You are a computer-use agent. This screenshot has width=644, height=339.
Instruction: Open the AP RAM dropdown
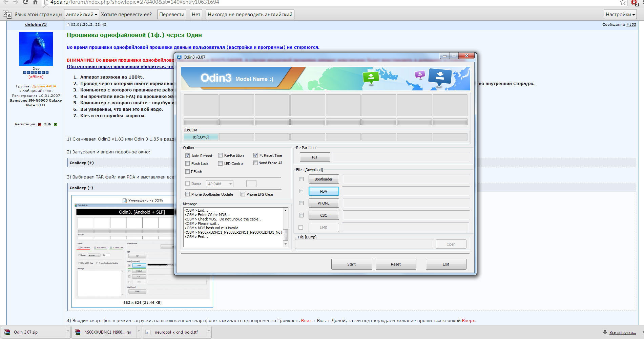[220, 184]
